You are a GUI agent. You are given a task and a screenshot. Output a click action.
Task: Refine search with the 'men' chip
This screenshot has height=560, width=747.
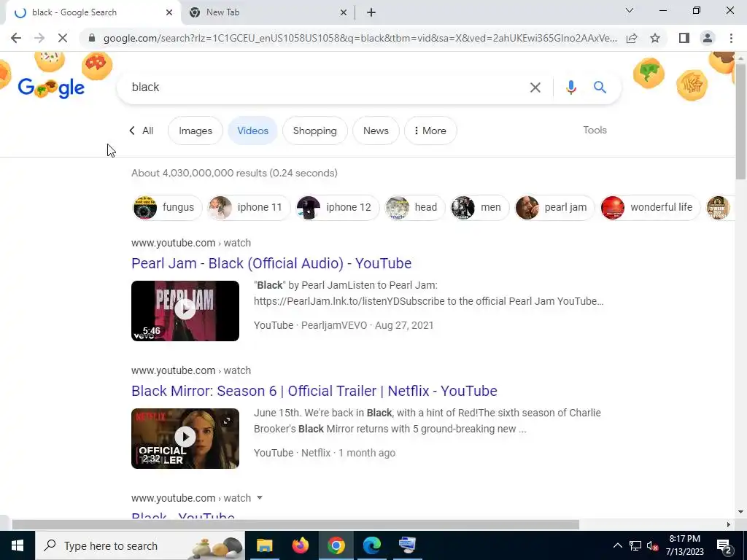pyautogui.click(x=480, y=207)
